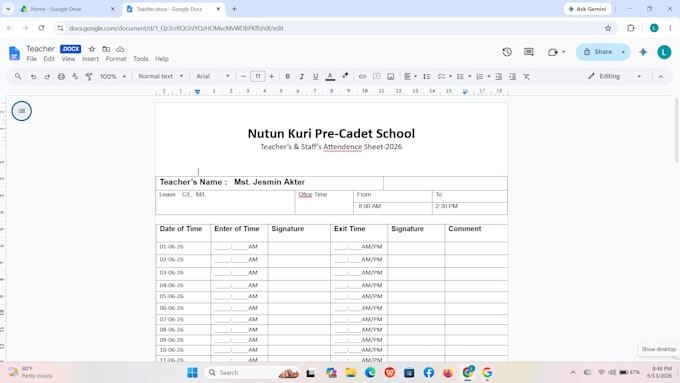Open version history clock icon
The height and width of the screenshot is (383, 680).
coord(507,52)
